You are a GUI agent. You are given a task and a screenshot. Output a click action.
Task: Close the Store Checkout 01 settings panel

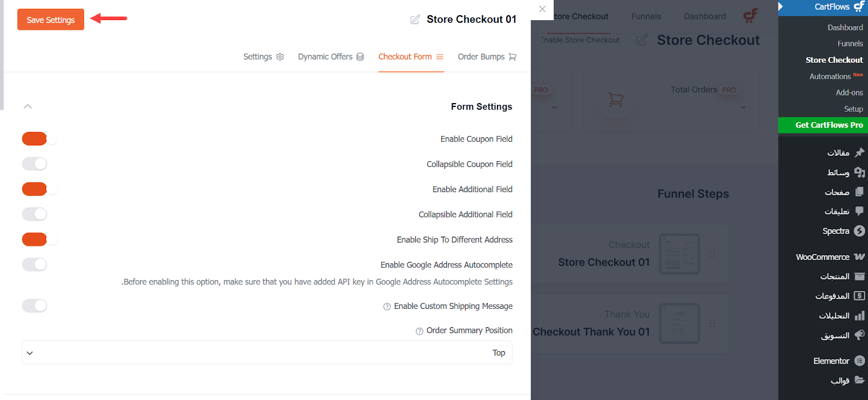pyautogui.click(x=542, y=9)
